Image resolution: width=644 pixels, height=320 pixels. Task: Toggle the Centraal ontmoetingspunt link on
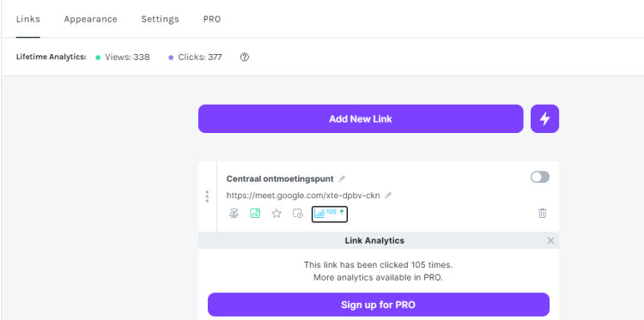click(x=540, y=178)
